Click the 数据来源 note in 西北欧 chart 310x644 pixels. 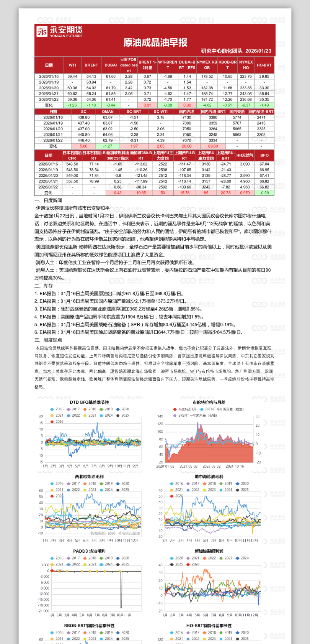tap(115, 533)
